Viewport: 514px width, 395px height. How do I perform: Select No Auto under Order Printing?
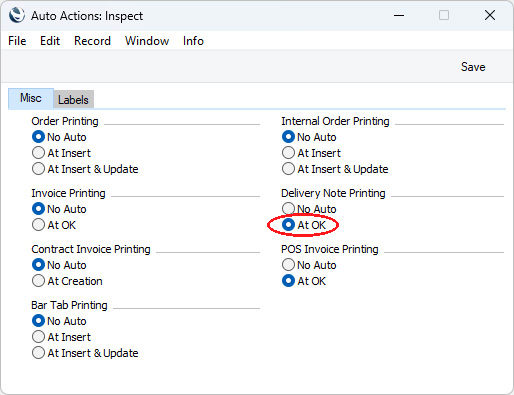pyautogui.click(x=59, y=137)
